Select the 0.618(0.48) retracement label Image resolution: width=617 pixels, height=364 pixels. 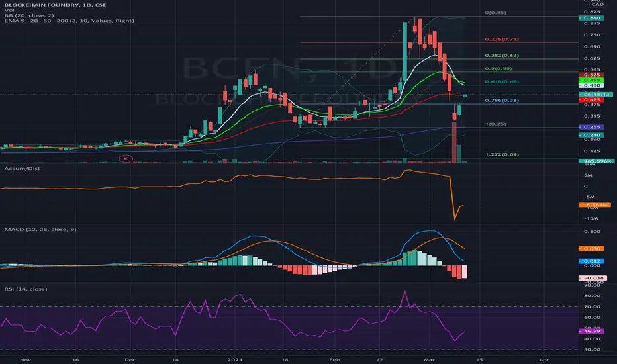(502, 82)
